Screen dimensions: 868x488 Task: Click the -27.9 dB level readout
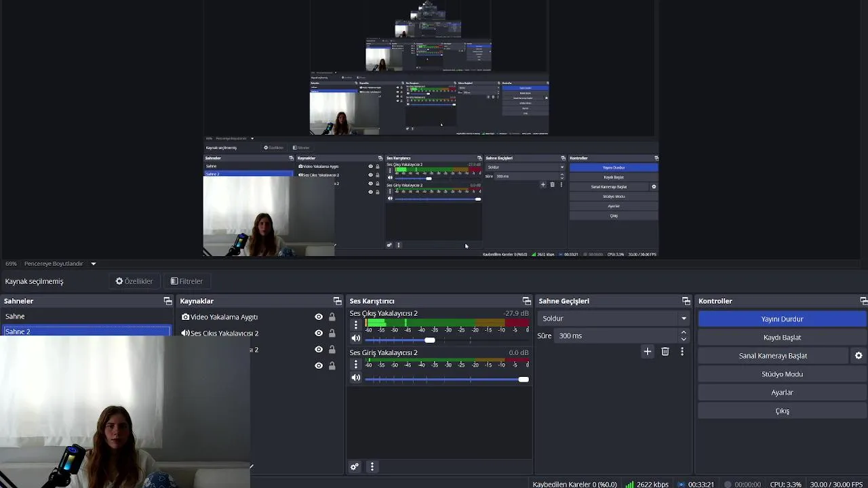click(x=516, y=314)
